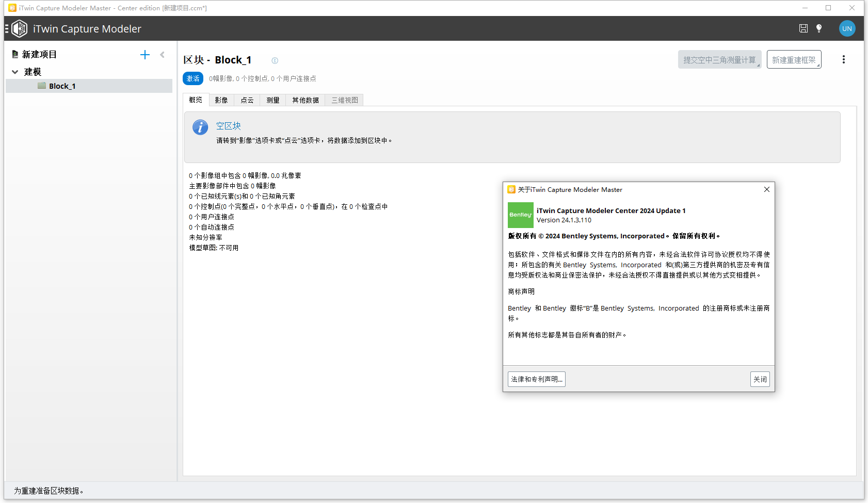Image resolution: width=868 pixels, height=503 pixels.
Task: Click the '0 个自动连接点' line
Action: pos(212,227)
